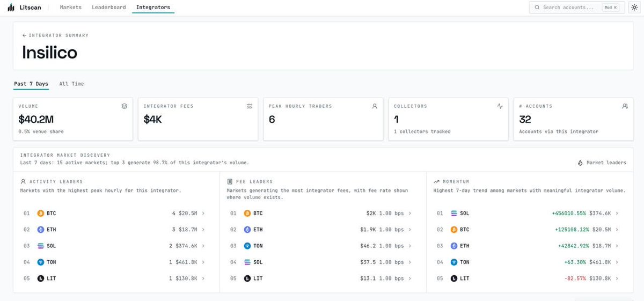Click the Integrator Fees sliders icon
The height and width of the screenshot is (301, 644).
pos(250,106)
